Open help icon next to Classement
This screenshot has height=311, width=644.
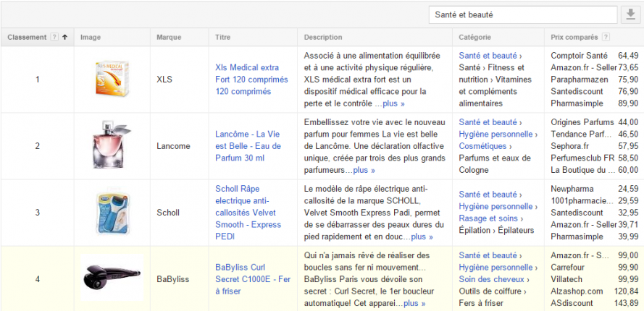54,37
